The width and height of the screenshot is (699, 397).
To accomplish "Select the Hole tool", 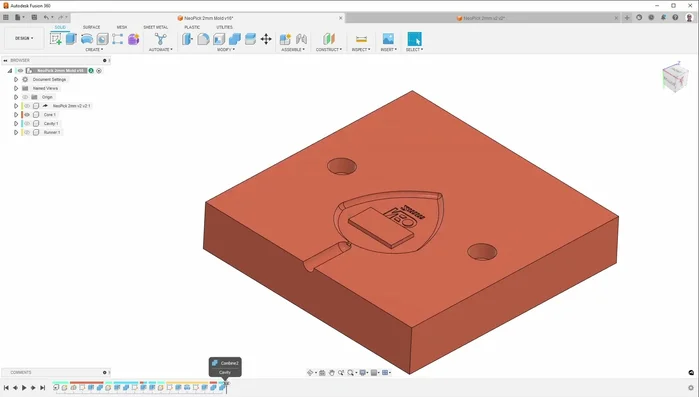I will (x=103, y=39).
